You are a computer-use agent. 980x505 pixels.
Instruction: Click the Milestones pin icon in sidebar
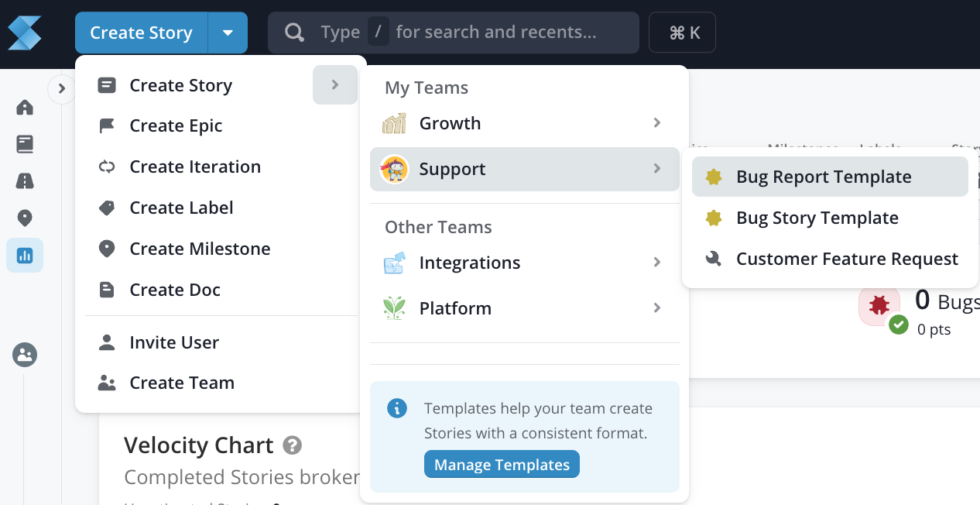(25, 218)
